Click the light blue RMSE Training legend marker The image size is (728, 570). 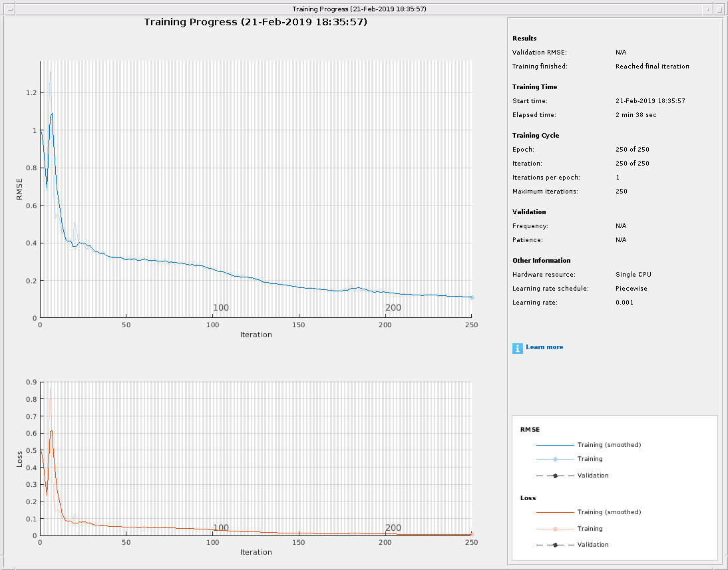pyautogui.click(x=555, y=459)
